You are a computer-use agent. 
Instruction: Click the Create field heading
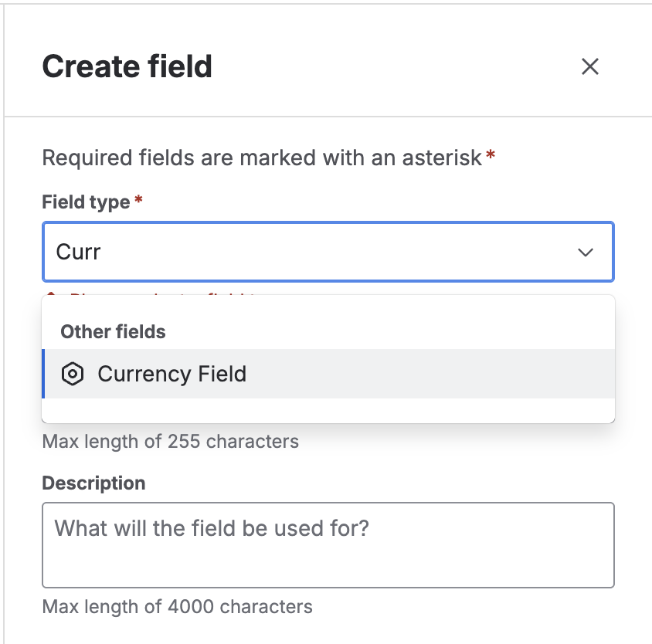click(x=127, y=66)
